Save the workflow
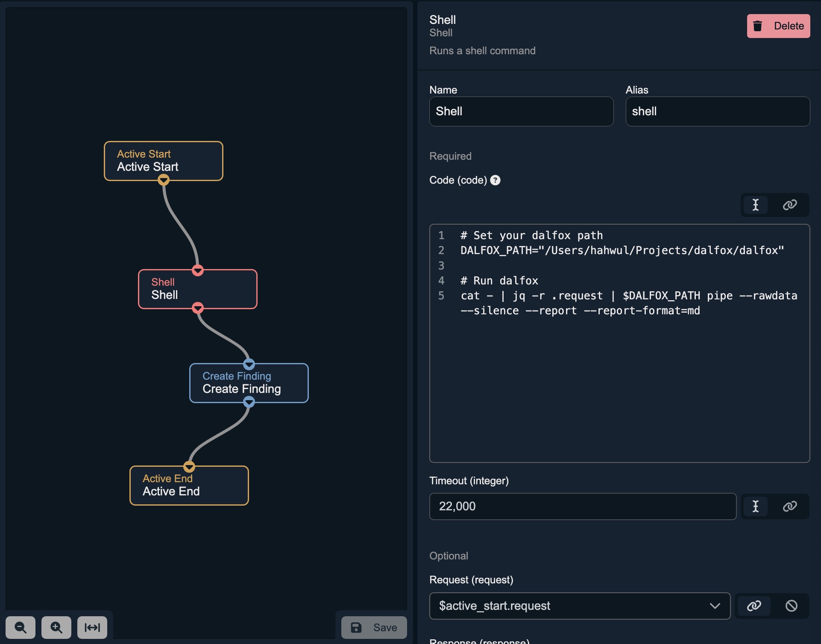This screenshot has height=644, width=821. pyautogui.click(x=374, y=627)
